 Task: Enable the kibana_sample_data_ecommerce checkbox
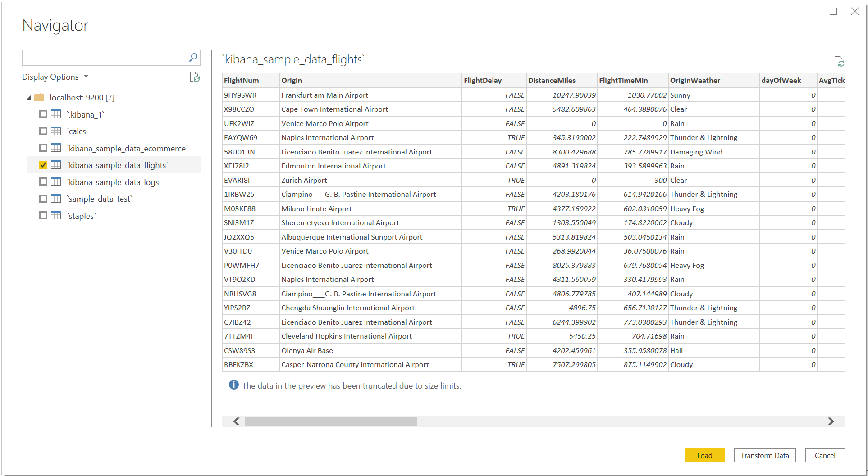[43, 148]
